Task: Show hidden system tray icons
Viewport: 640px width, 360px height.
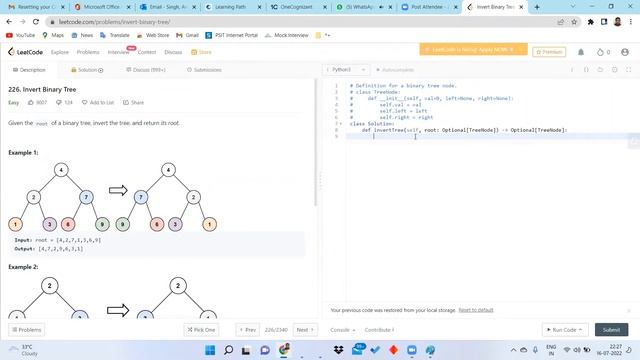Action: [x=513, y=350]
